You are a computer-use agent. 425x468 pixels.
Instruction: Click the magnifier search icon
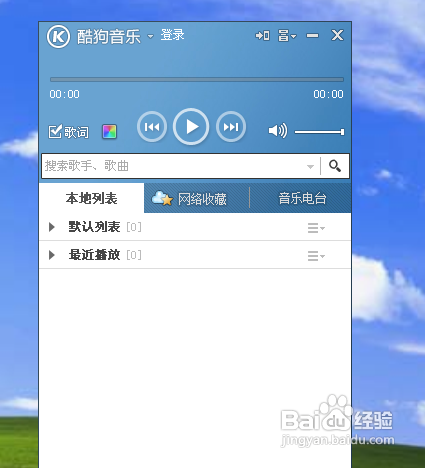tap(335, 166)
